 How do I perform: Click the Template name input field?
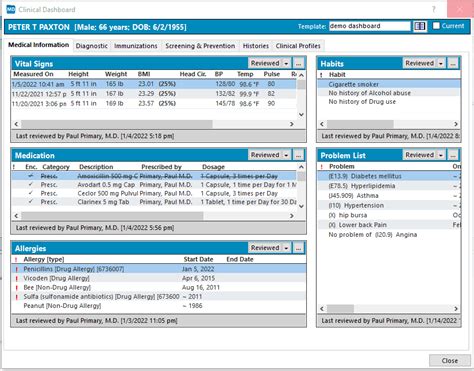pos(370,26)
